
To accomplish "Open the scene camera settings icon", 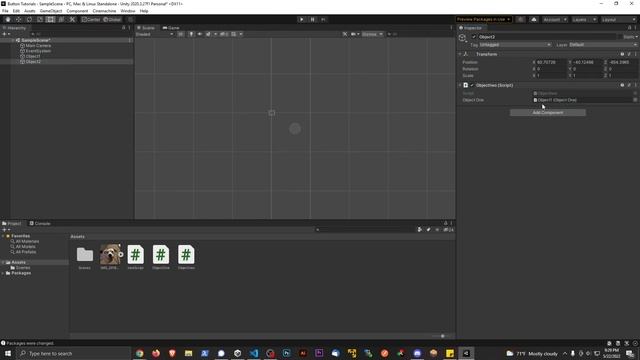I will tap(353, 34).
